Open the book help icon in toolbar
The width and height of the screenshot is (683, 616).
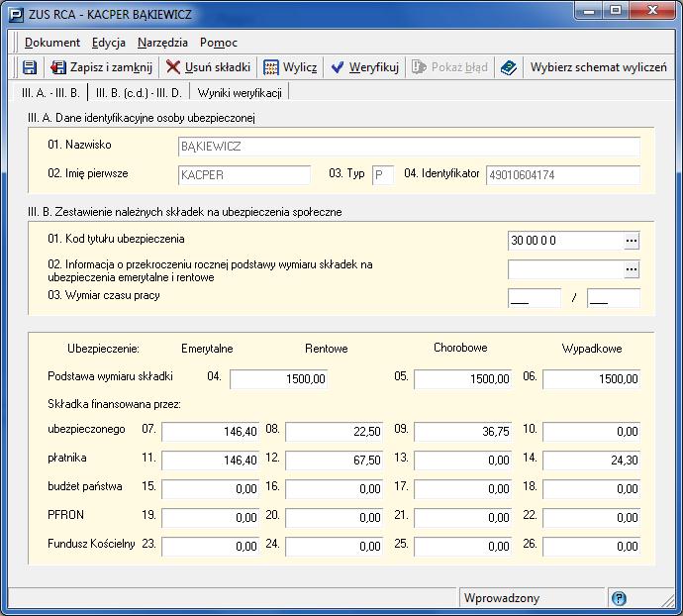point(508,67)
